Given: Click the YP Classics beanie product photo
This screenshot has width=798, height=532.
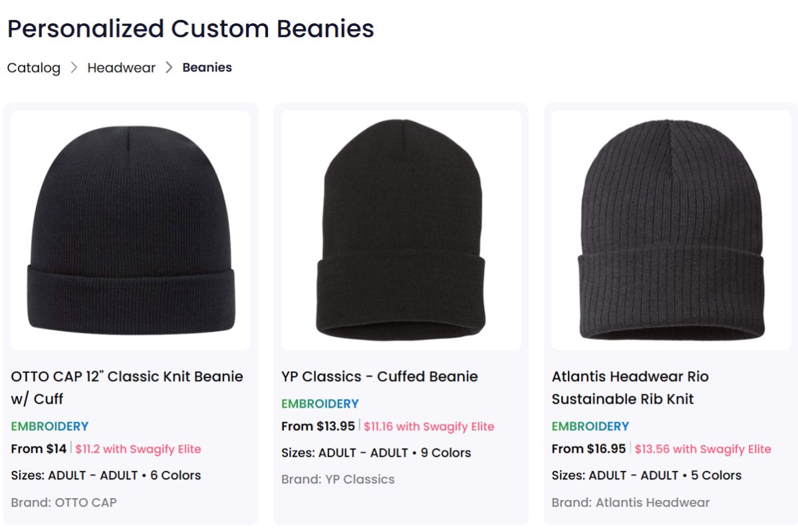Looking at the screenshot, I should point(400,229).
